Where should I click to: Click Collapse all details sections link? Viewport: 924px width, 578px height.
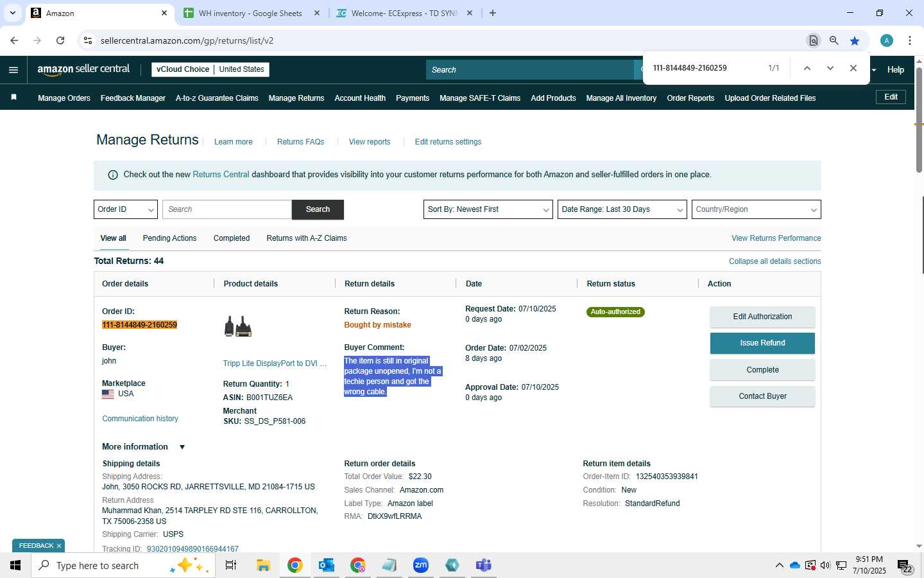774,261
